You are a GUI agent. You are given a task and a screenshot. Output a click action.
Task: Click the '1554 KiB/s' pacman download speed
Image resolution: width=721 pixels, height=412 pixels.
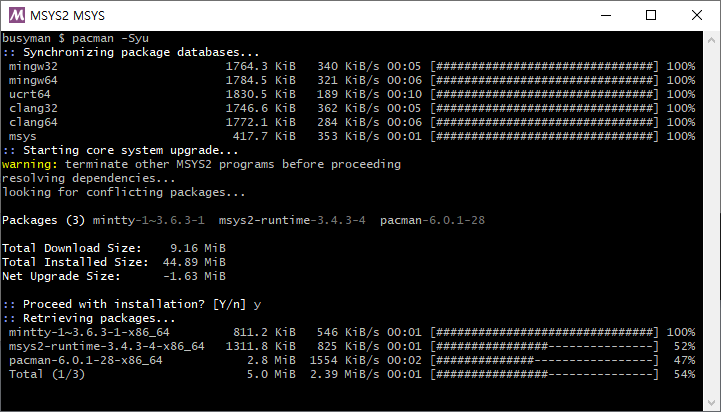(344, 360)
